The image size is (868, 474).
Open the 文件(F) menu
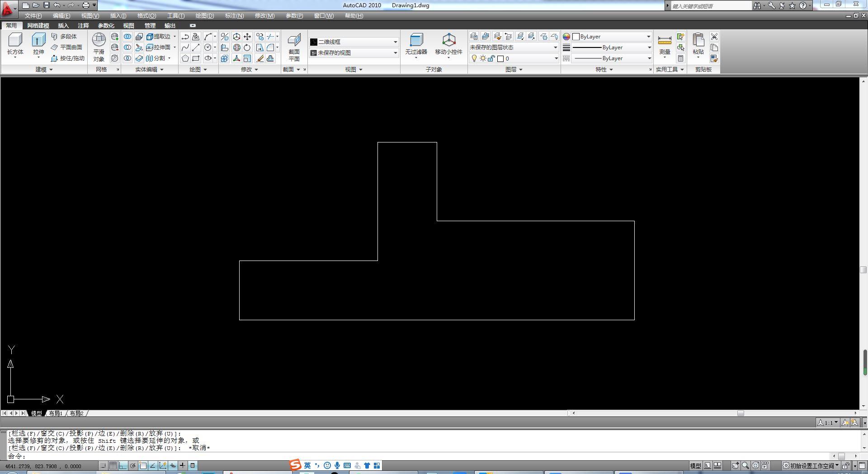click(33, 15)
